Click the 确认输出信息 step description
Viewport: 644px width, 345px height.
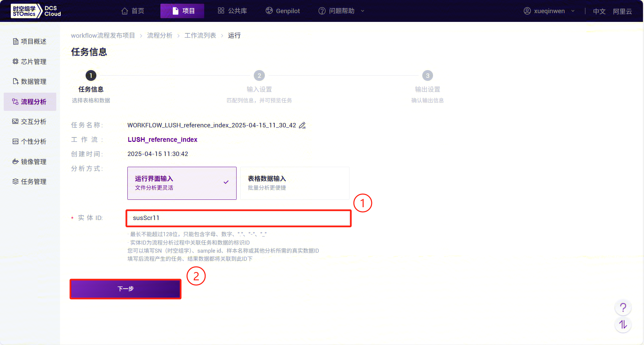(x=428, y=100)
